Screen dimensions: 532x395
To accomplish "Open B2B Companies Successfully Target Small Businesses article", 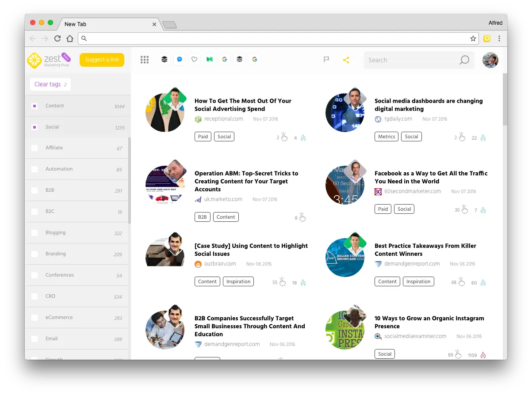I will coord(250,326).
